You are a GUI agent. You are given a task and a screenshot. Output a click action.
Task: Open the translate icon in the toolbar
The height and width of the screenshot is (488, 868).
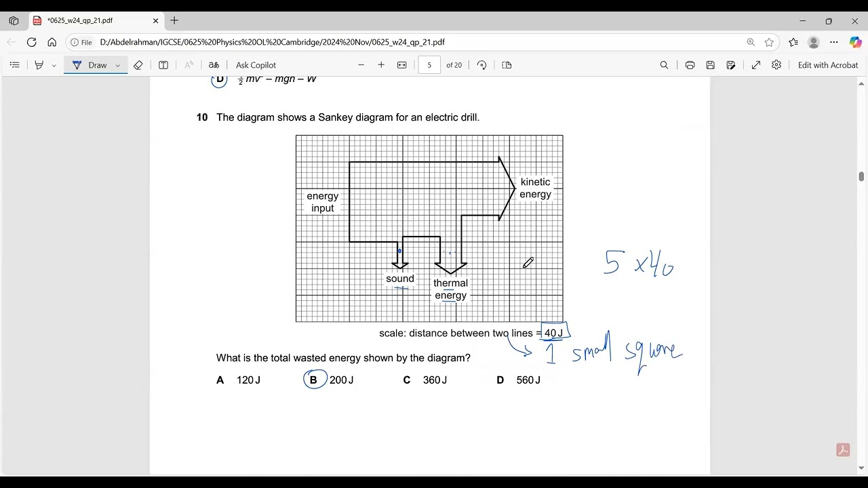click(214, 65)
